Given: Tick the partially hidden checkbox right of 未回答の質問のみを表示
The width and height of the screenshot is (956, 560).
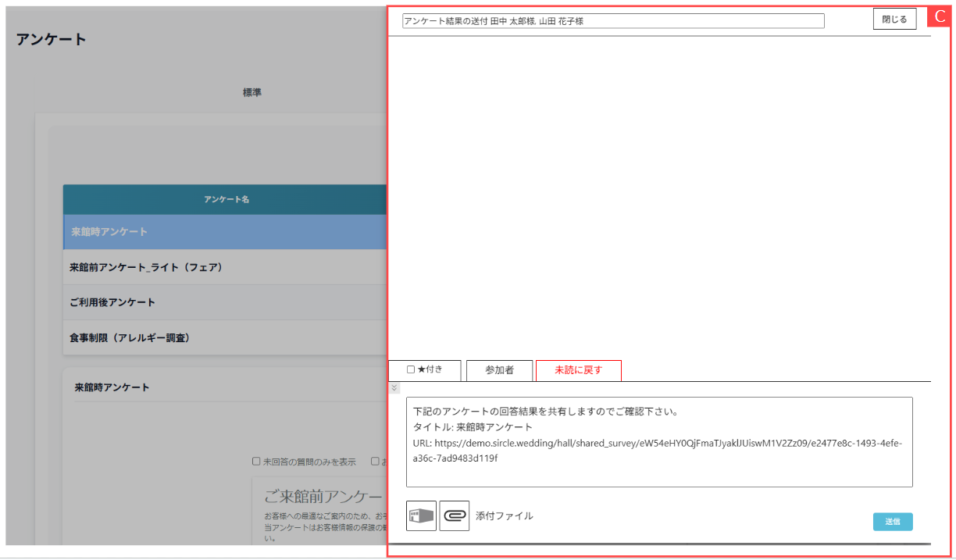Looking at the screenshot, I should [376, 462].
